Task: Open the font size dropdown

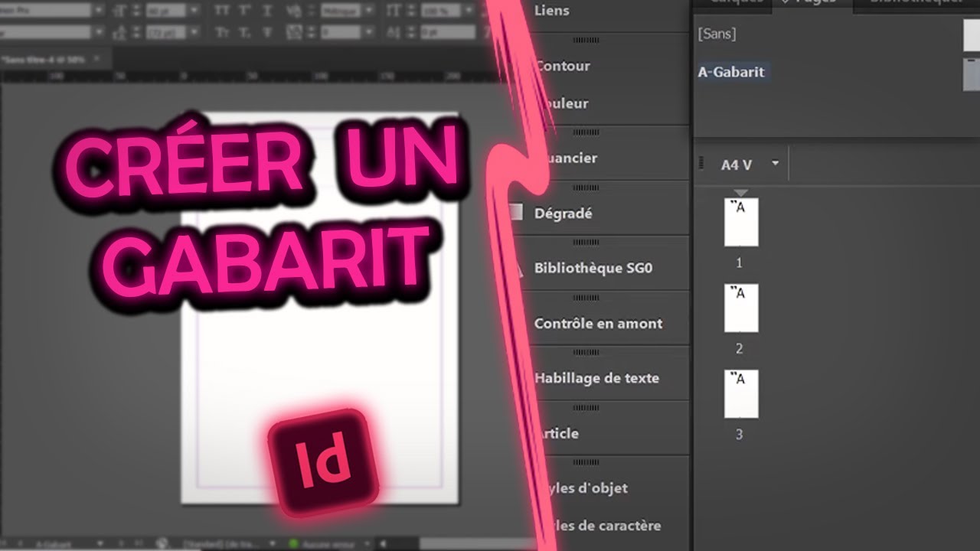Action: (x=194, y=11)
